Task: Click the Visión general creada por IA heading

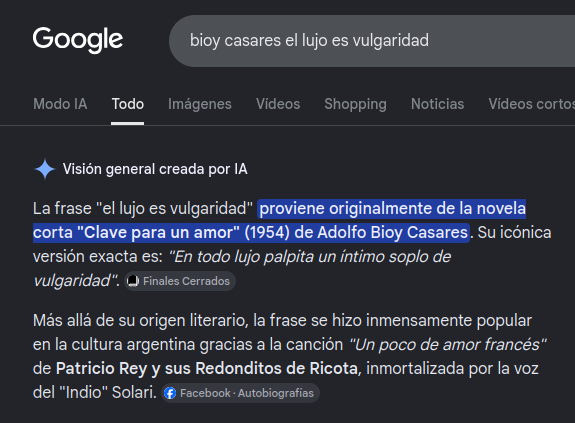Action: tap(155, 169)
